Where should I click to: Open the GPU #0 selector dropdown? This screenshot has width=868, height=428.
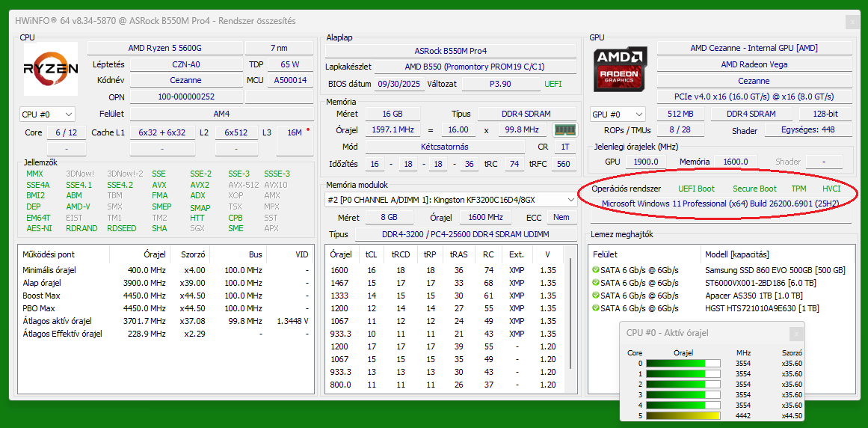(618, 114)
